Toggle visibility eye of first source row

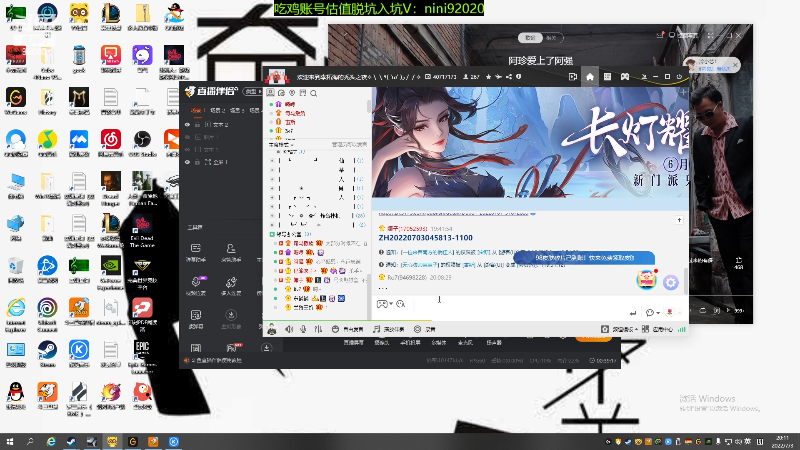[x=187, y=124]
